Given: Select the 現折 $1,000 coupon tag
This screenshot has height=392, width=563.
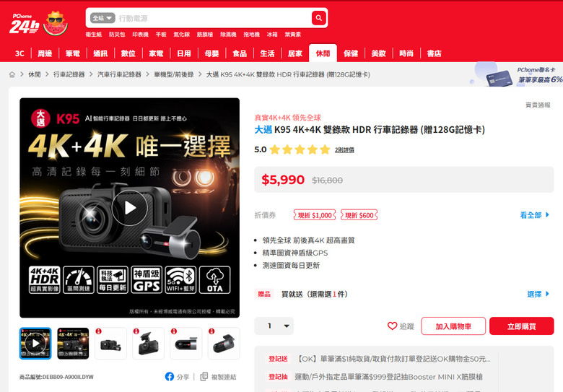Looking at the screenshot, I should click(x=315, y=215).
